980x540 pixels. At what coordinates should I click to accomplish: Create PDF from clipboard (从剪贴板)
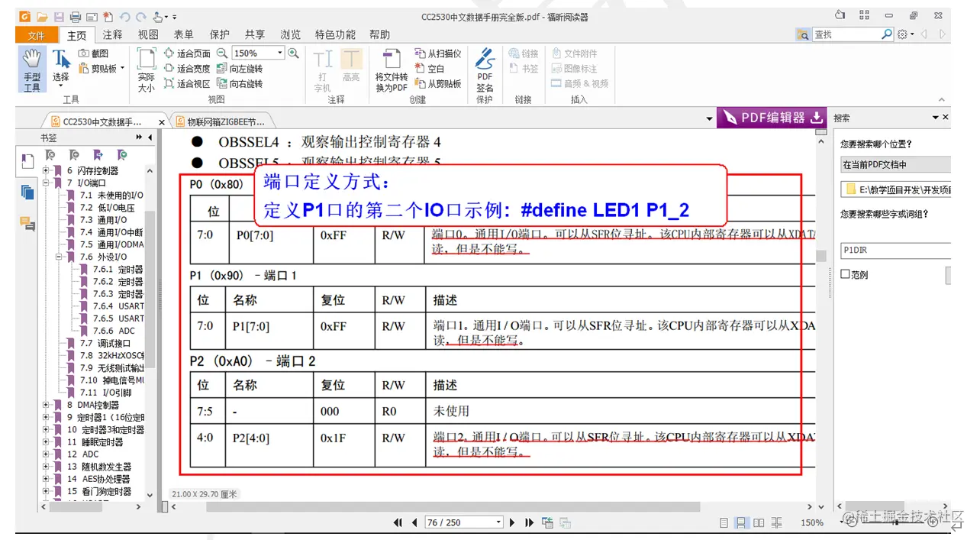(438, 84)
